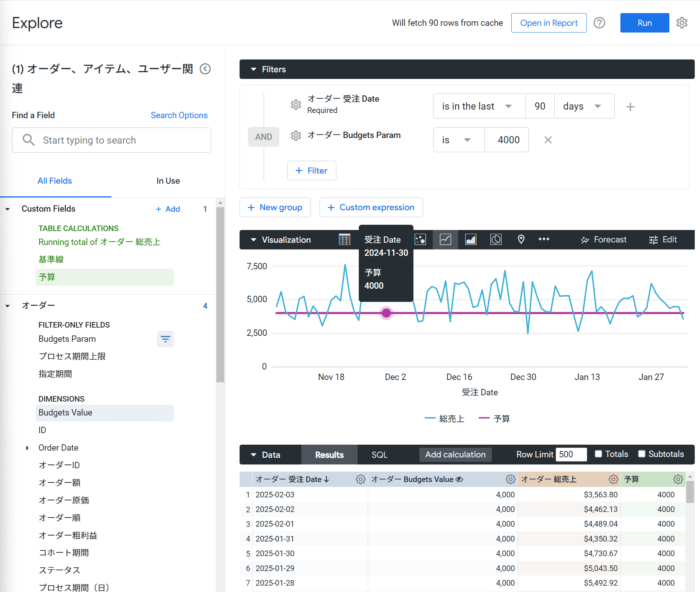This screenshot has width=700, height=592.
Task: Add a New group of filters
Action: [x=275, y=207]
